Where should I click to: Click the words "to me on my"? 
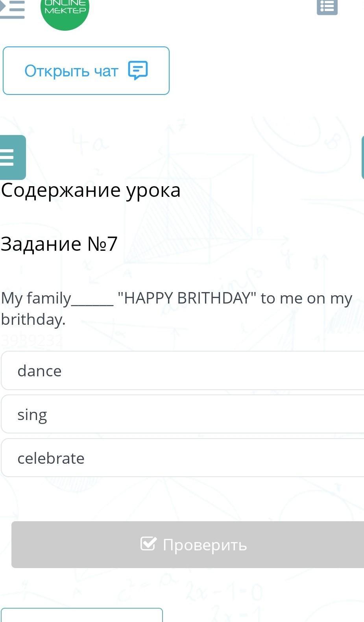306,298
